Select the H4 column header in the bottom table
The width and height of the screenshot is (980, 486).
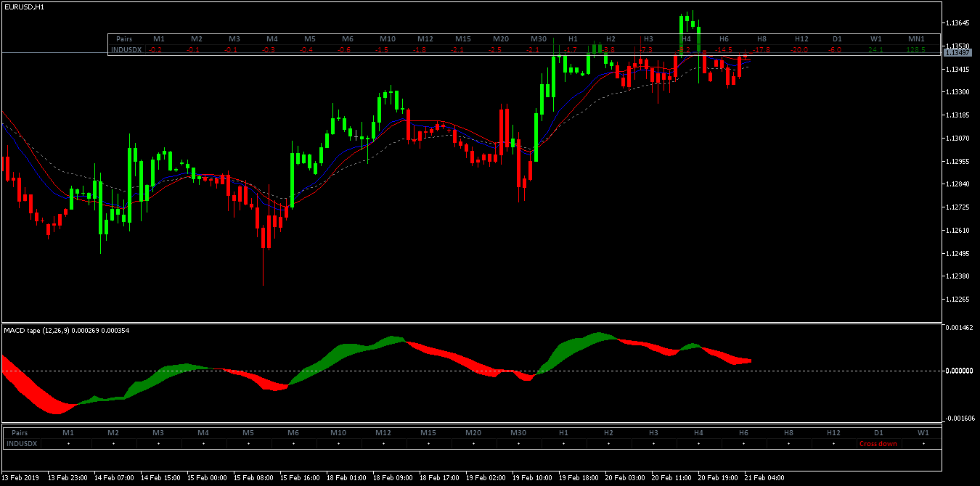tap(698, 432)
